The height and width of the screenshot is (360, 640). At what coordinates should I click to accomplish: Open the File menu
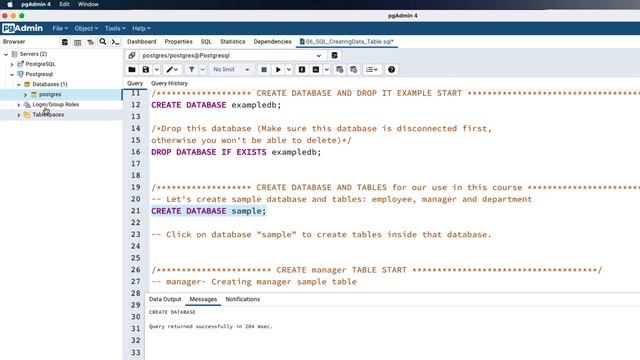[x=60, y=28]
